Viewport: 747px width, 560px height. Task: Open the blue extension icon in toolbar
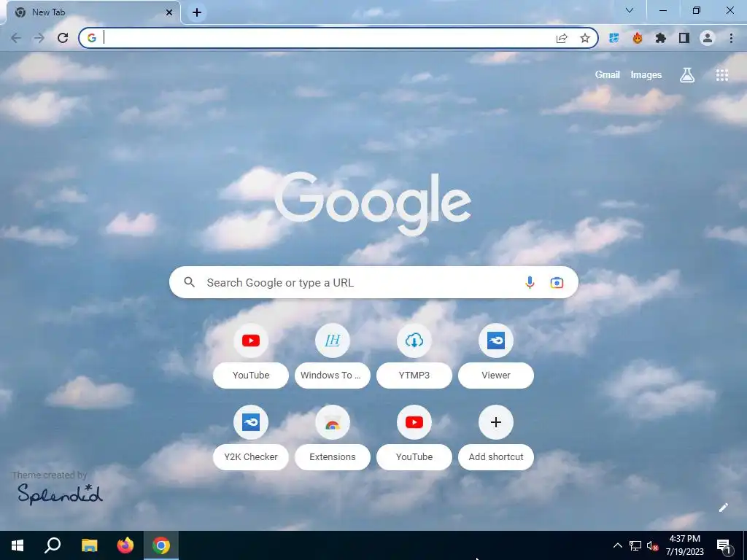point(614,38)
